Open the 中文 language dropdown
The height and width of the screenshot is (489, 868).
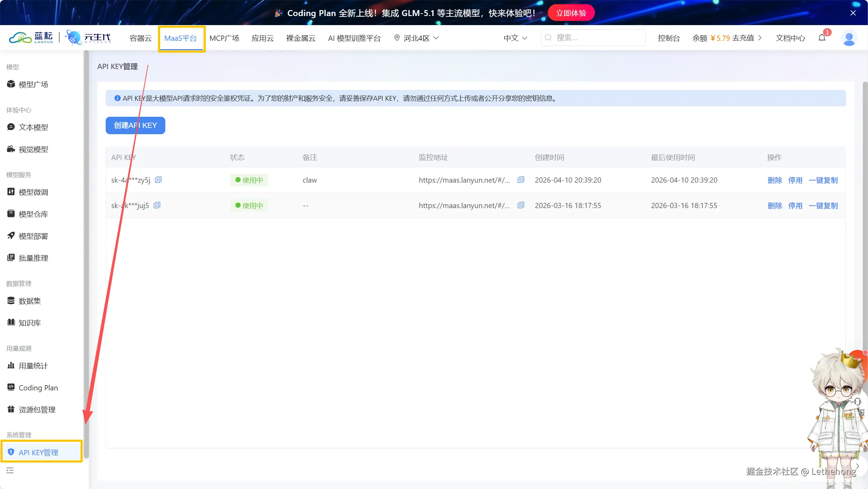pyautogui.click(x=515, y=38)
